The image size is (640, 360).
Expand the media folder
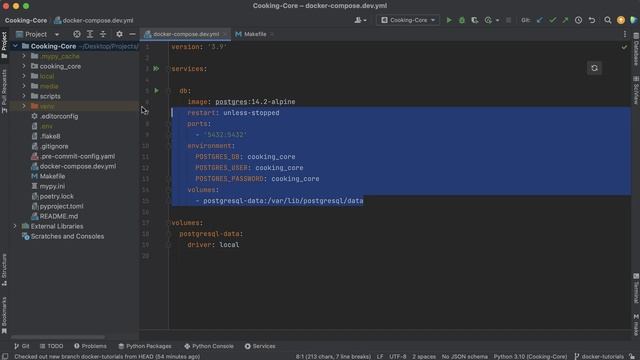(x=24, y=86)
